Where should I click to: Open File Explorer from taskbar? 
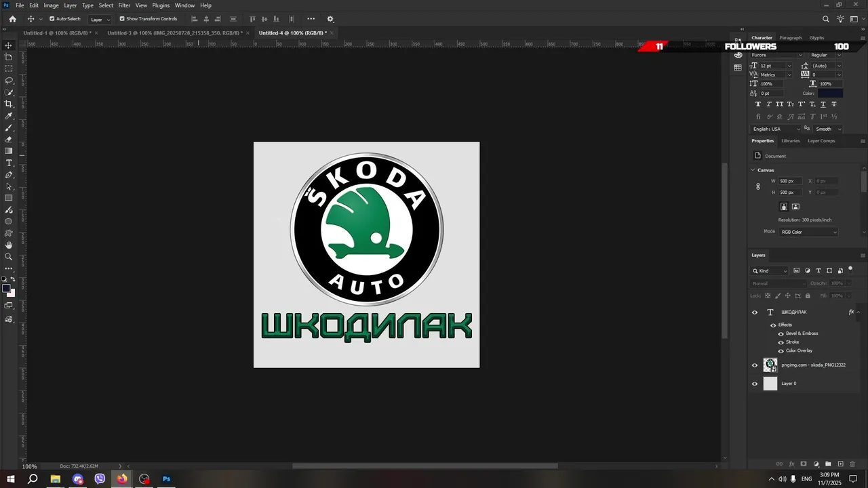(x=56, y=479)
